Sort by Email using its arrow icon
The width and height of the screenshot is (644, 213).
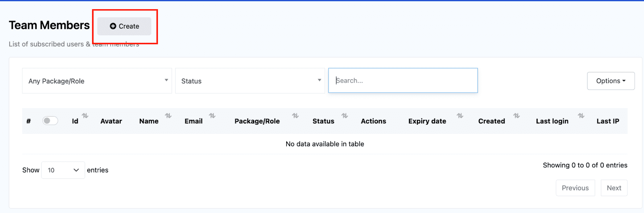point(212,116)
